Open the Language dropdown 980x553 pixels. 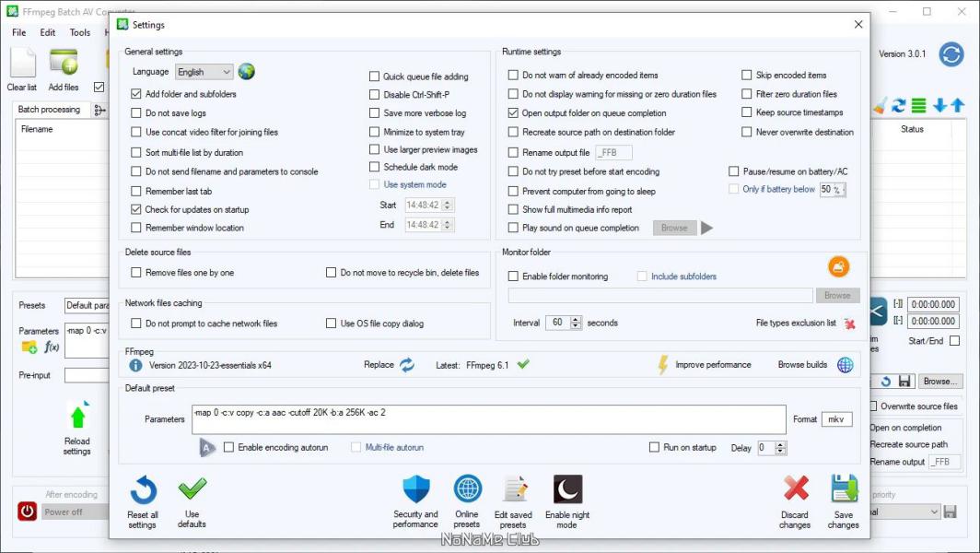tap(204, 72)
